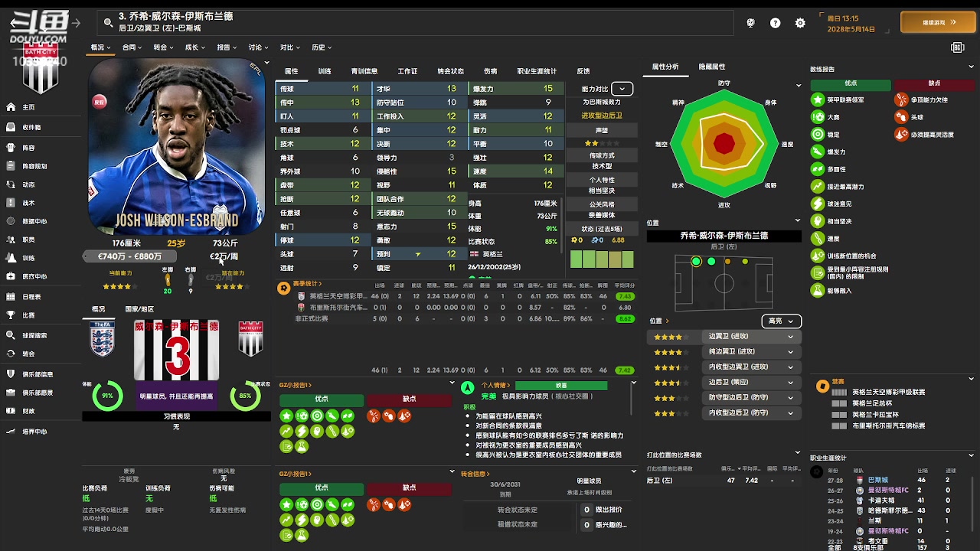This screenshot has height=551, width=980.
Task: Click the 个人情绪 panel scrollbar
Action: [x=632, y=398]
